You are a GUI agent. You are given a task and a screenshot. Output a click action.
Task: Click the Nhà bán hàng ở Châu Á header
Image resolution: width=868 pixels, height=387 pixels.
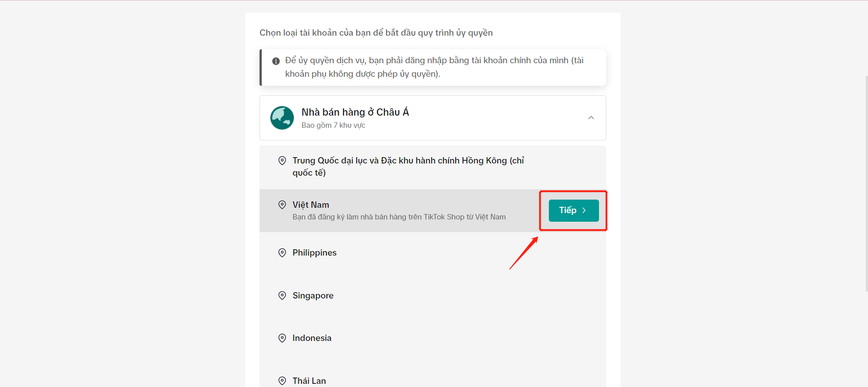pos(433,118)
